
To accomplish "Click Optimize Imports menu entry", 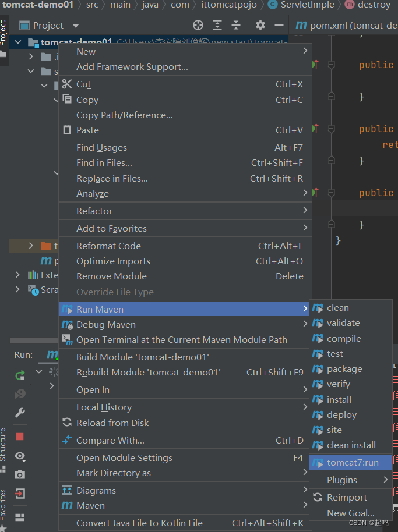I will click(184, 261).
